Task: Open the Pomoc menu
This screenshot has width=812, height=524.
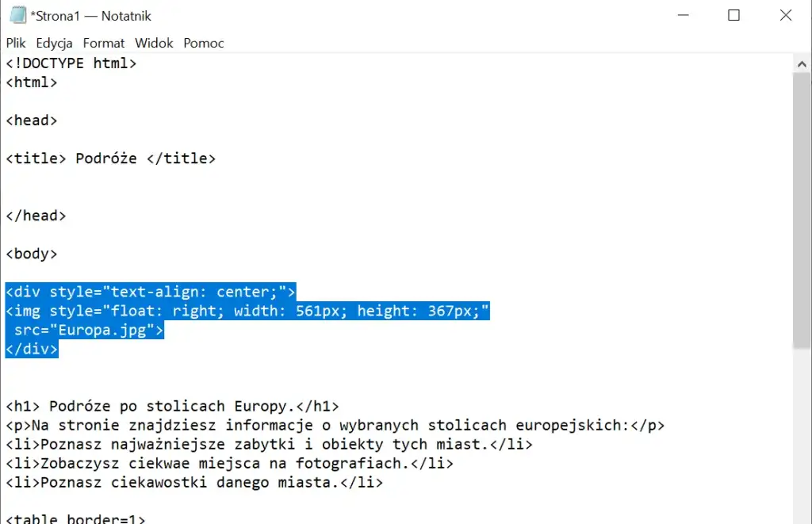Action: coord(203,43)
